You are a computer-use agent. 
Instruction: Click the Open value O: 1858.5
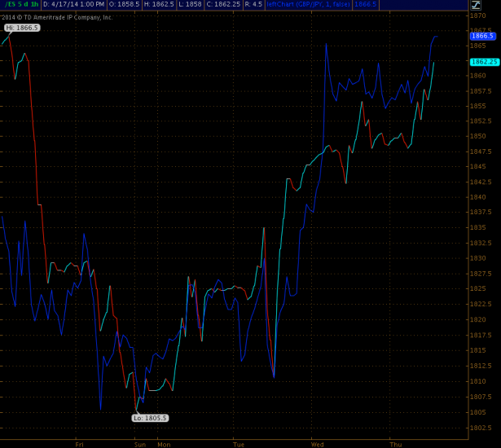click(x=125, y=5)
